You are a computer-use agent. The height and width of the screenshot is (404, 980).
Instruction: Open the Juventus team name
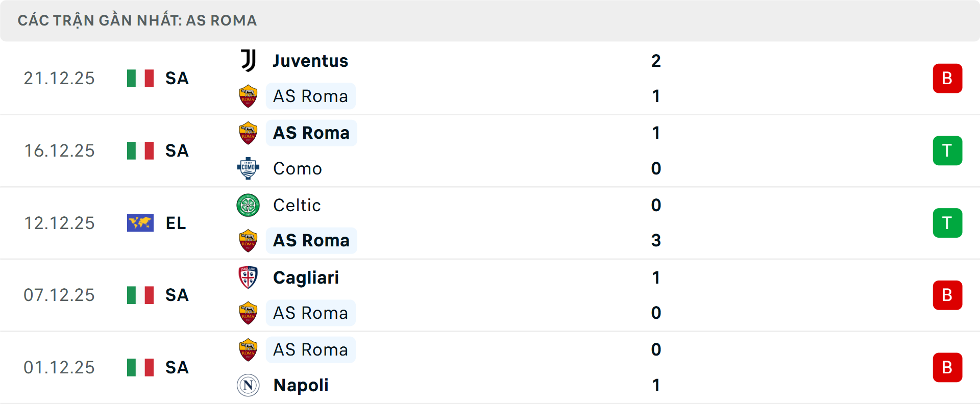(309, 60)
